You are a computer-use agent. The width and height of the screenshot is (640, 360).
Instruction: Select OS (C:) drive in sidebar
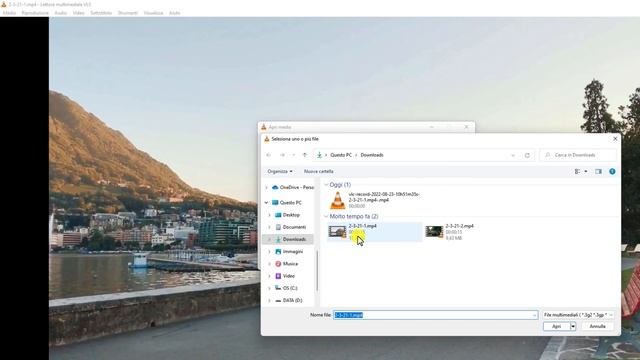tap(286, 288)
